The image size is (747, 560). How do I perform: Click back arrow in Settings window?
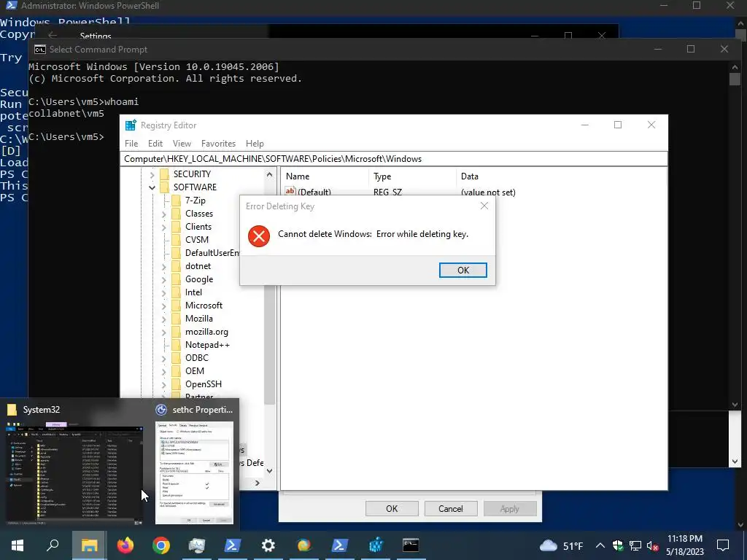53,36
